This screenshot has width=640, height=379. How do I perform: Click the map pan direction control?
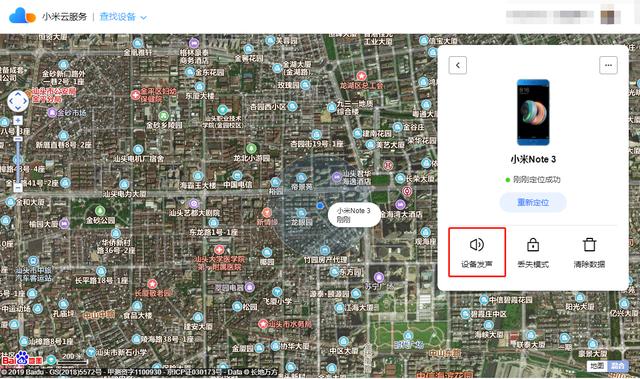coord(18,101)
